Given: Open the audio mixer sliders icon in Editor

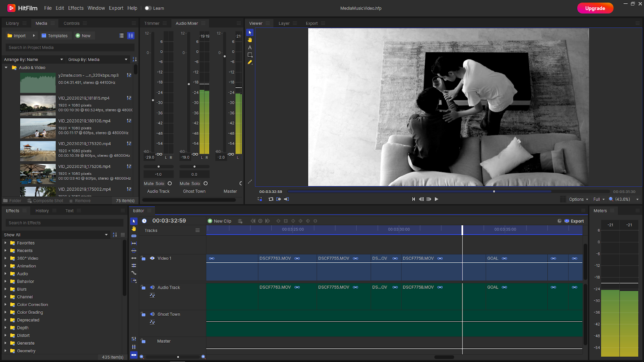Looking at the screenshot, I should 134,339.
